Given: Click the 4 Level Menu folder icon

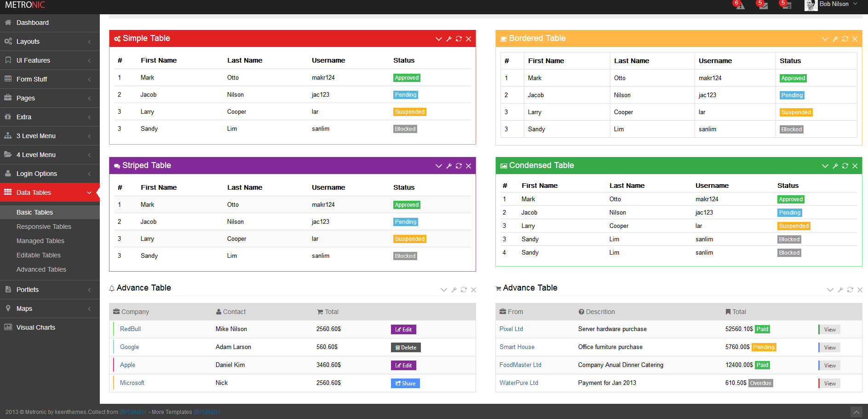Looking at the screenshot, I should click(8, 154).
